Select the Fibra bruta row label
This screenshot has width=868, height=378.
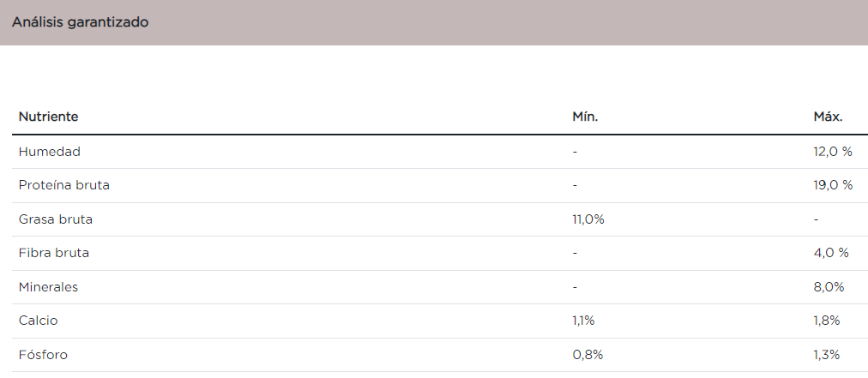54,253
